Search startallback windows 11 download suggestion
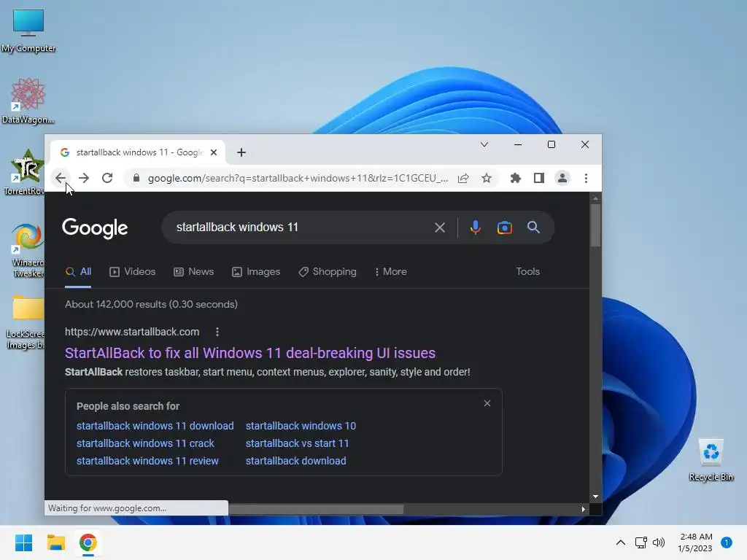Image resolution: width=747 pixels, height=560 pixels. tap(155, 426)
